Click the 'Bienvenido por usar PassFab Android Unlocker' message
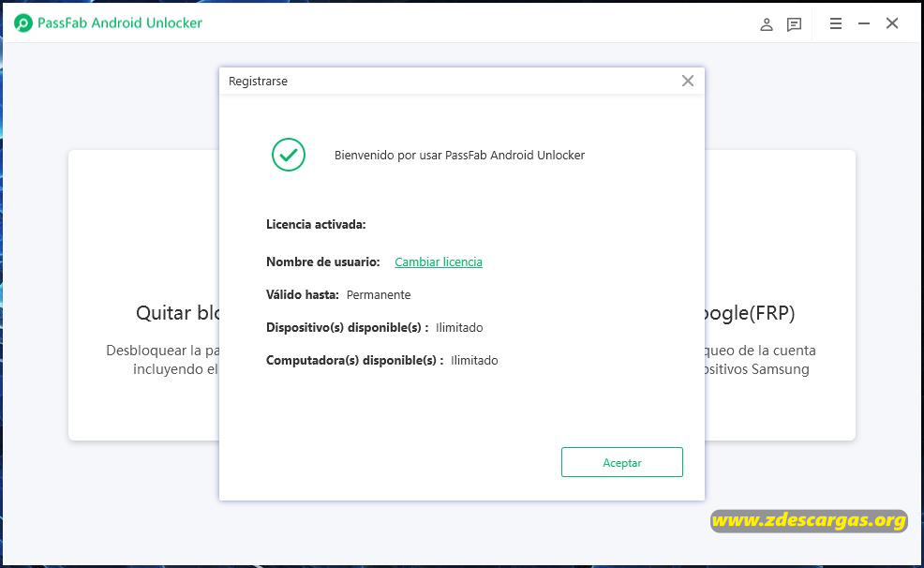Viewport: 924px width, 568px height. 459,155
